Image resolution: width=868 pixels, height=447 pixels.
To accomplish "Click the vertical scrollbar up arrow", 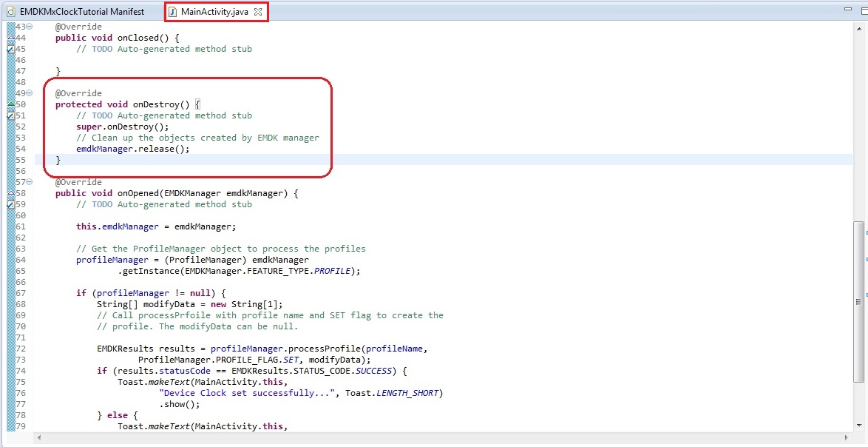I will point(858,29).
